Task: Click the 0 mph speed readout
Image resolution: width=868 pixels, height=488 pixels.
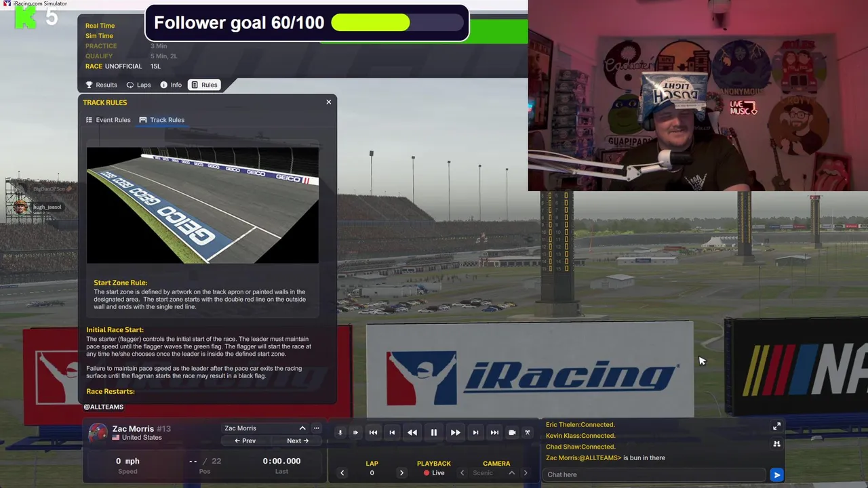Action: coord(127,461)
